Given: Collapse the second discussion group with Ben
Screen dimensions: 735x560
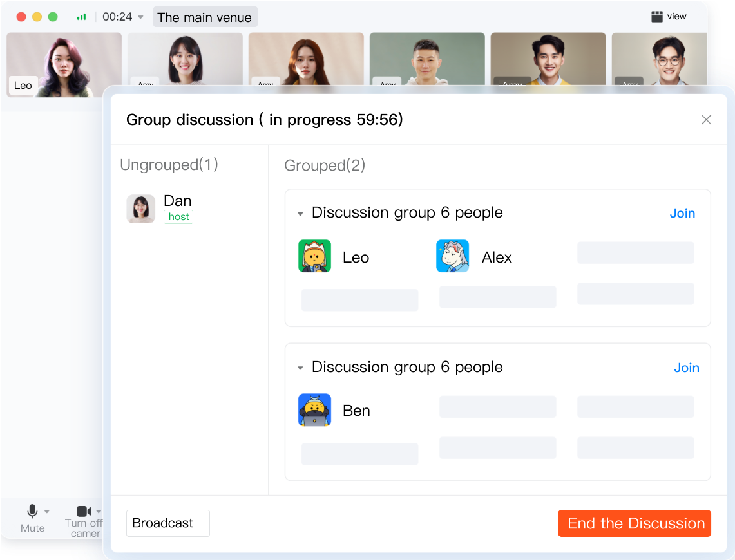Looking at the screenshot, I should coord(300,368).
